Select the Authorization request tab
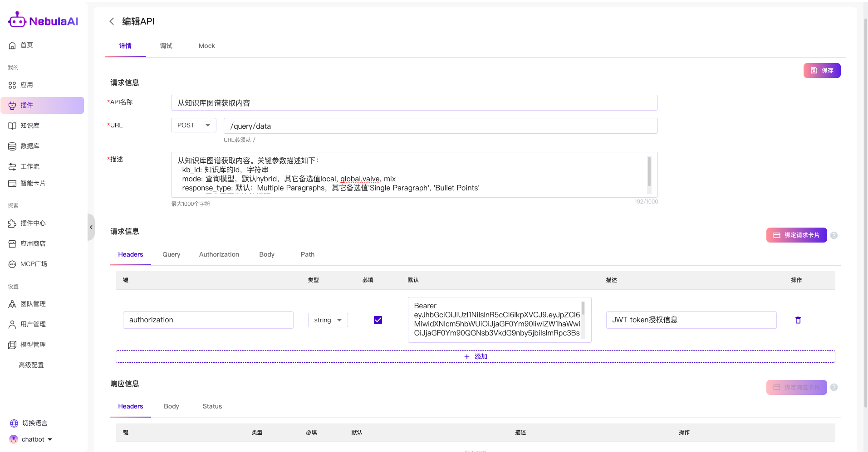Image resolution: width=868 pixels, height=452 pixels. point(219,254)
